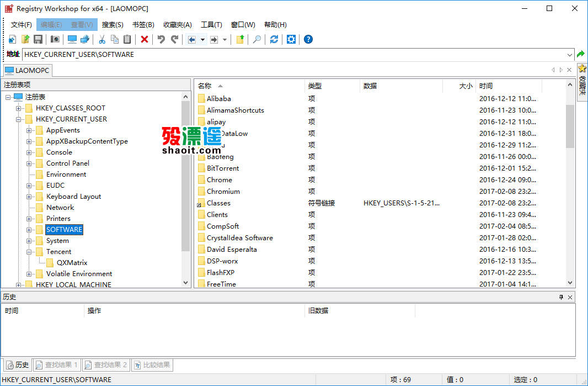
Task: Expand the SOFTWARE tree node
Action: [x=29, y=230]
